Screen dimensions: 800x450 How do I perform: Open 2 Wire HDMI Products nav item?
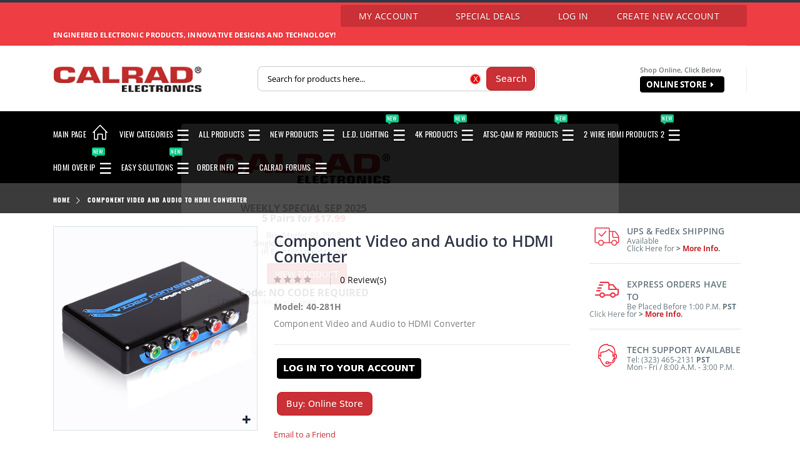(x=624, y=135)
